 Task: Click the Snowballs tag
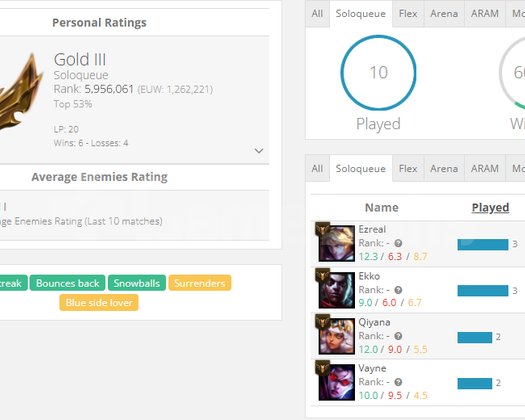coord(137,283)
